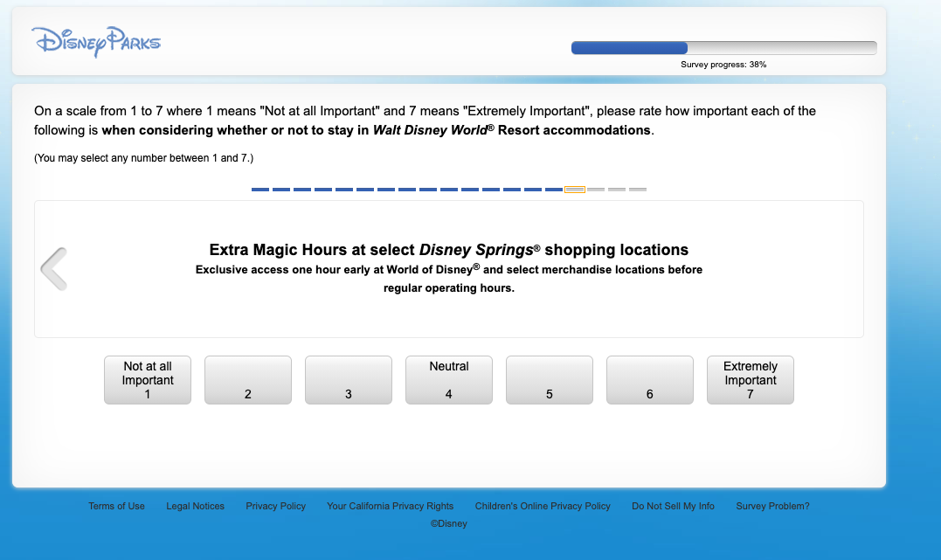The width and height of the screenshot is (941, 560).
Task: Report an issue via Survey Problem link
Action: [x=772, y=506]
